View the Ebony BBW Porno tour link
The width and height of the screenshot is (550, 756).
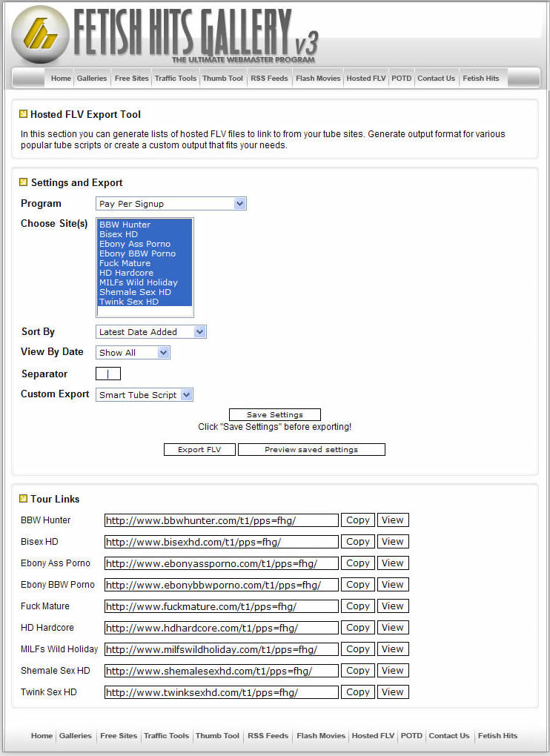click(393, 584)
